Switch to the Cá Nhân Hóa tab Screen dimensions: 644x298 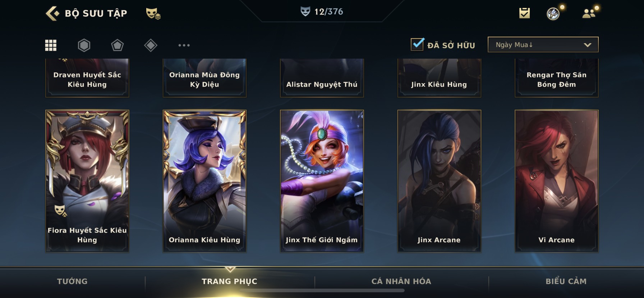click(x=401, y=281)
